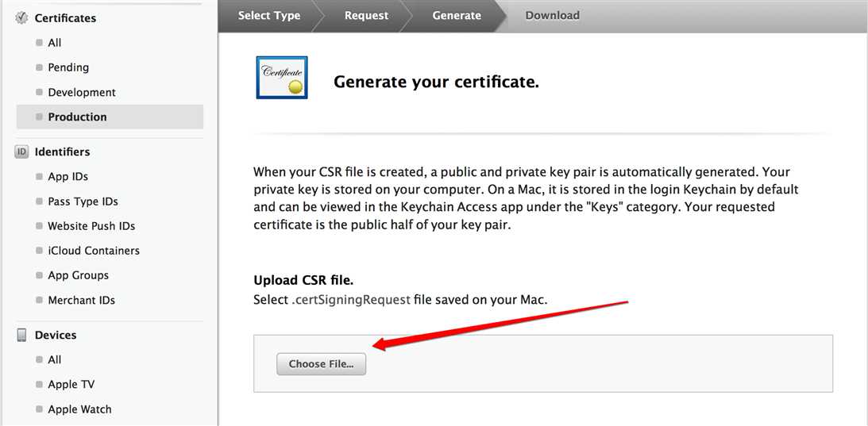Return to the Request step
868x426 pixels.
click(x=366, y=16)
